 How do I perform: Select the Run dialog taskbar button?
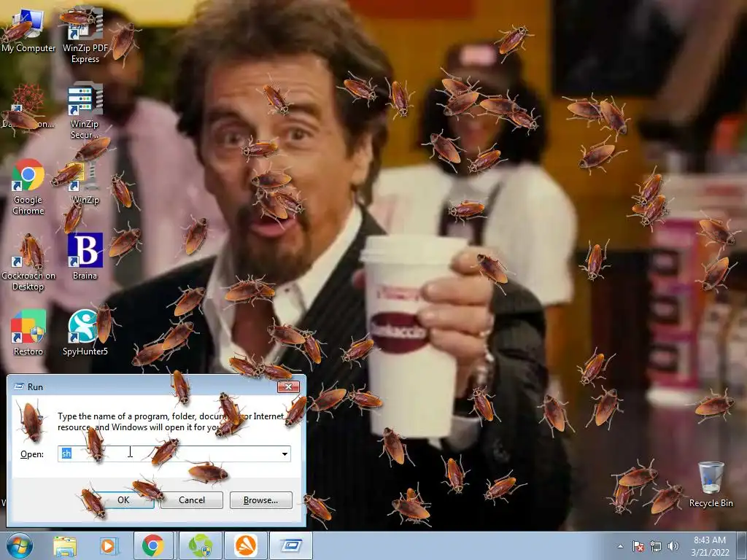pos(292,545)
